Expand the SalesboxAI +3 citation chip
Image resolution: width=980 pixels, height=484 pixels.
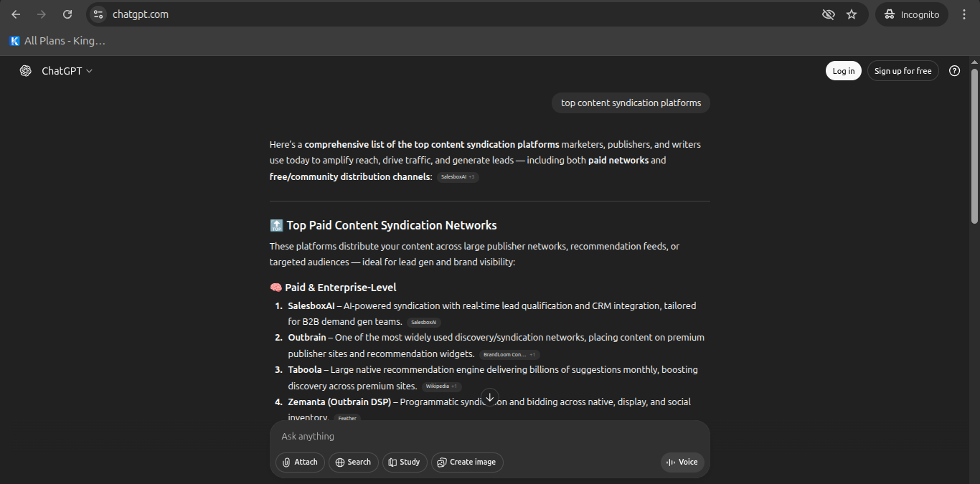click(457, 176)
